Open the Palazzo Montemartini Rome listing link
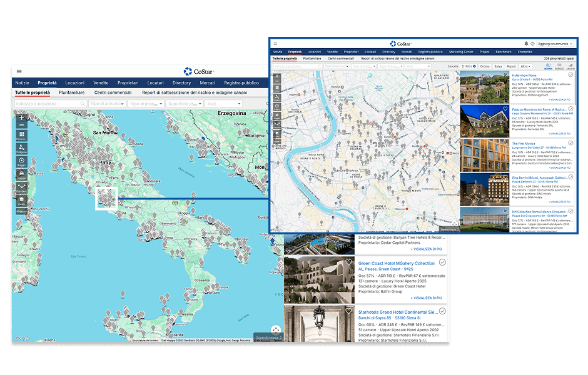This screenshot has width=588, height=375. [539, 109]
